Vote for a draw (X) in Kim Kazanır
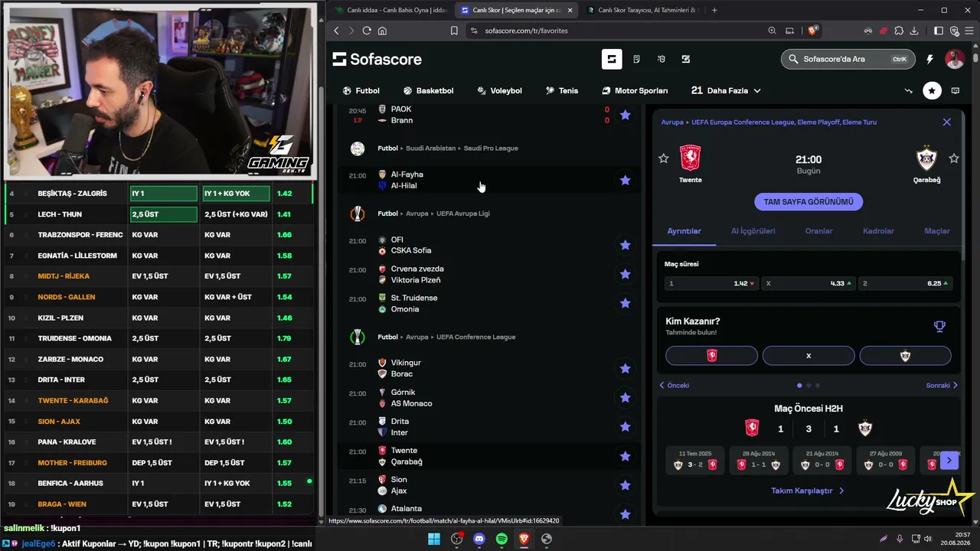The image size is (980, 551). (x=808, y=356)
